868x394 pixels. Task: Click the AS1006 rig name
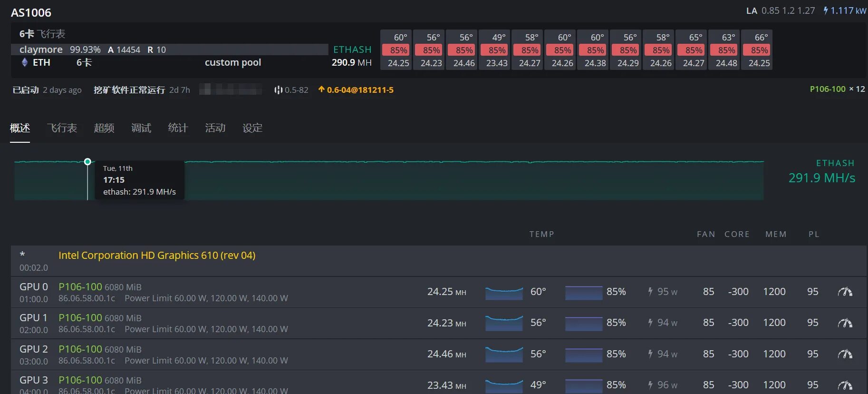click(31, 13)
